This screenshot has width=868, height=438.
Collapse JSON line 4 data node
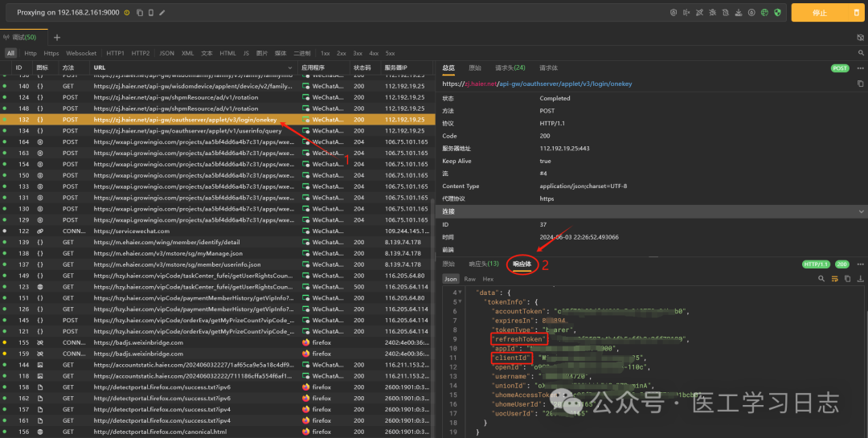461,293
